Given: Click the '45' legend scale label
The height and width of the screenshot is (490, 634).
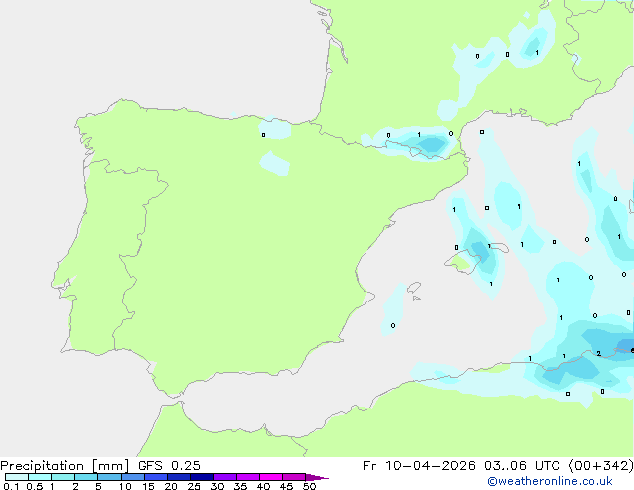Looking at the screenshot, I should coord(286,486).
